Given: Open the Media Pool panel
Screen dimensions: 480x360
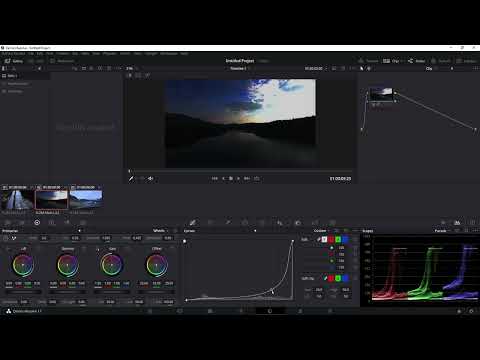Looking at the screenshot, I should (62, 61).
